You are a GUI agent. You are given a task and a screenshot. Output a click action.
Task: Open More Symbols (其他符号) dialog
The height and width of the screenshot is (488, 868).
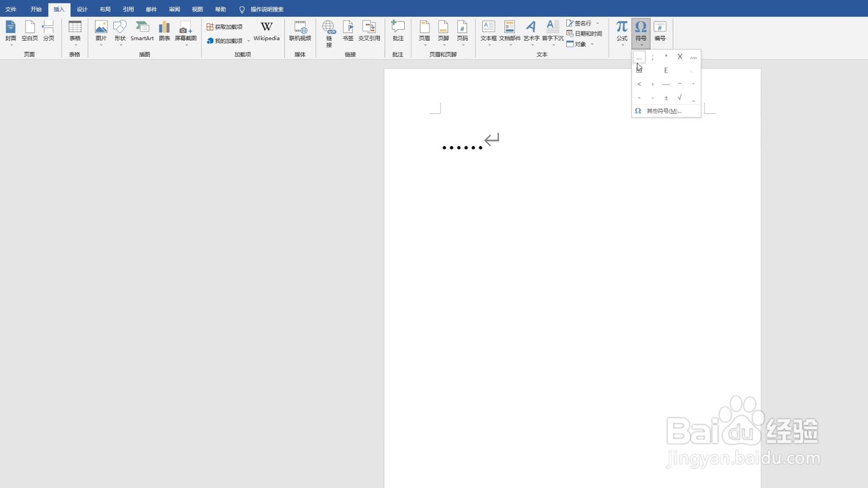point(666,111)
